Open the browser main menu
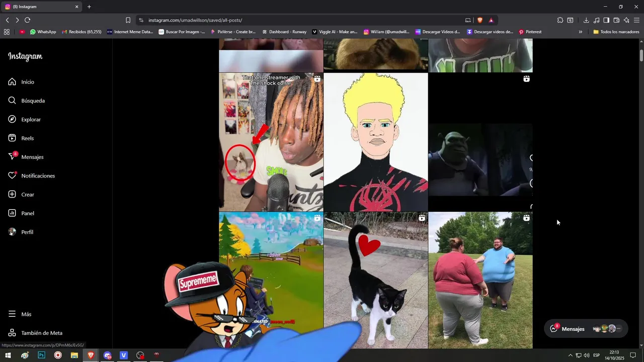The height and width of the screenshot is (362, 644). 636,20
